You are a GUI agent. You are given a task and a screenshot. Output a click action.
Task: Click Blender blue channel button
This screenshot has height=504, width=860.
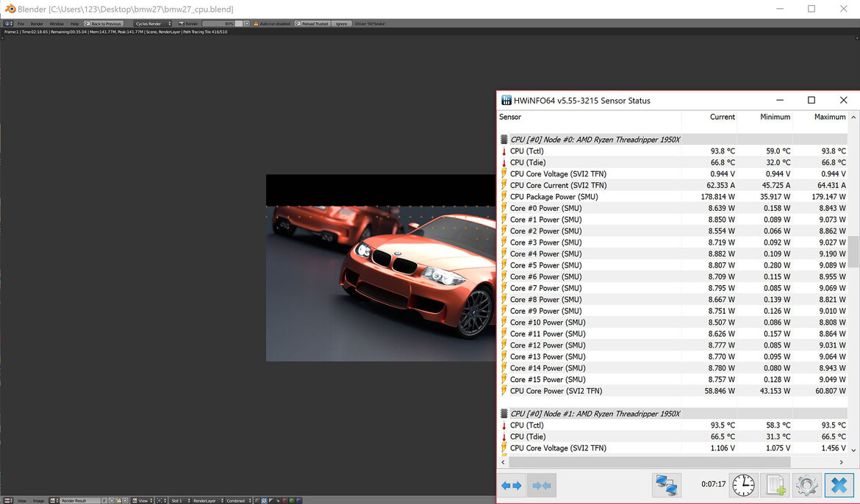(x=298, y=501)
